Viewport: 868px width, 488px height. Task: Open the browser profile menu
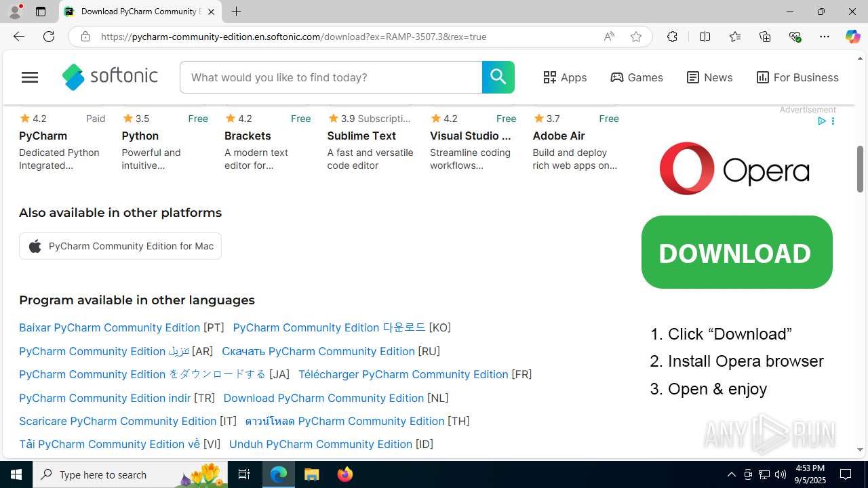pos(15,12)
